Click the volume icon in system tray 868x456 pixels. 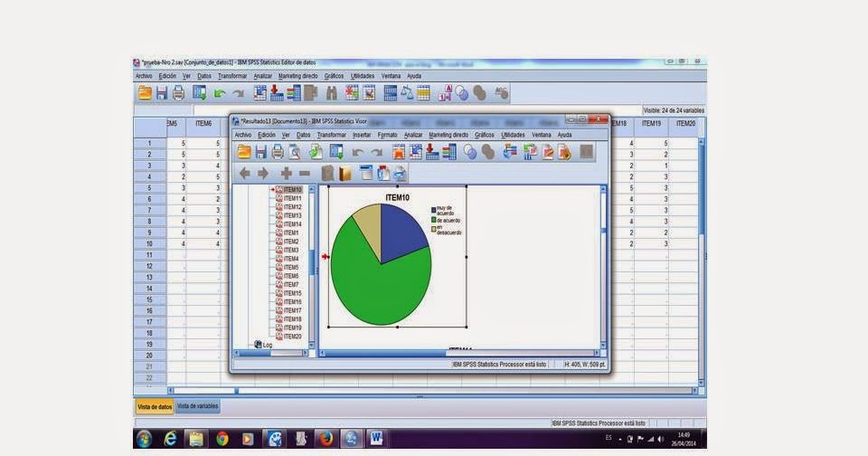pyautogui.click(x=660, y=439)
